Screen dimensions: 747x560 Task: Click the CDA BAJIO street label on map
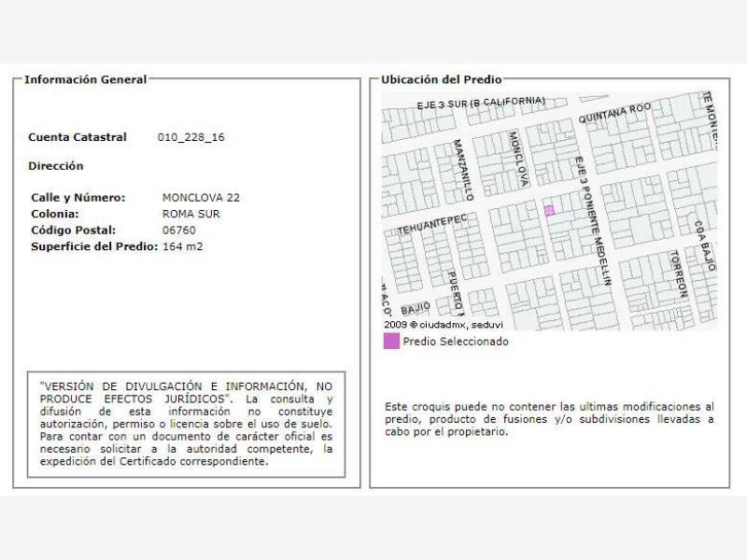click(x=705, y=245)
